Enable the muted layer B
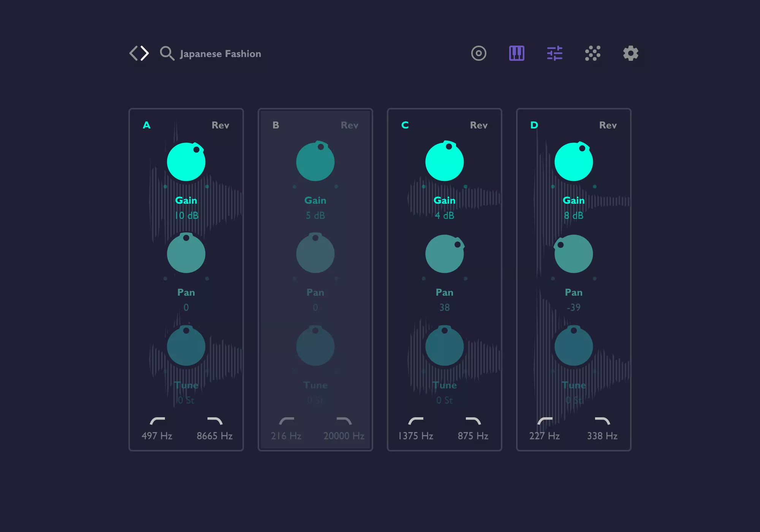The height and width of the screenshot is (532, 760). (276, 125)
